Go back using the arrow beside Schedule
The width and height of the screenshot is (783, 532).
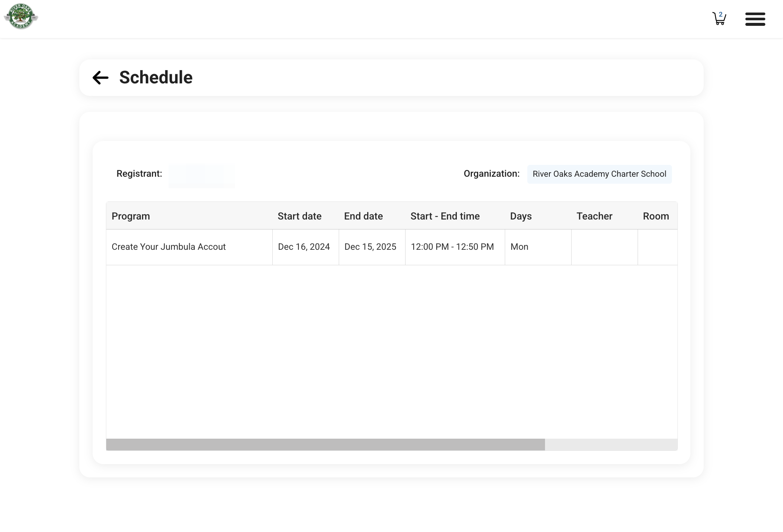[x=100, y=77]
